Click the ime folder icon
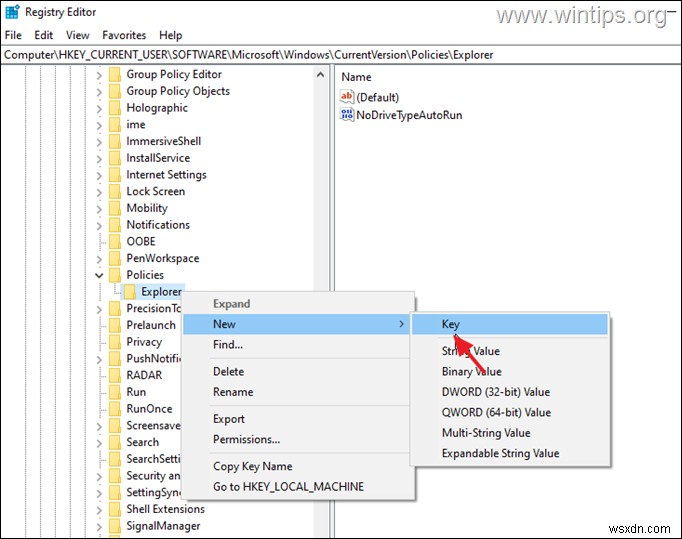682x539 pixels. (x=115, y=125)
